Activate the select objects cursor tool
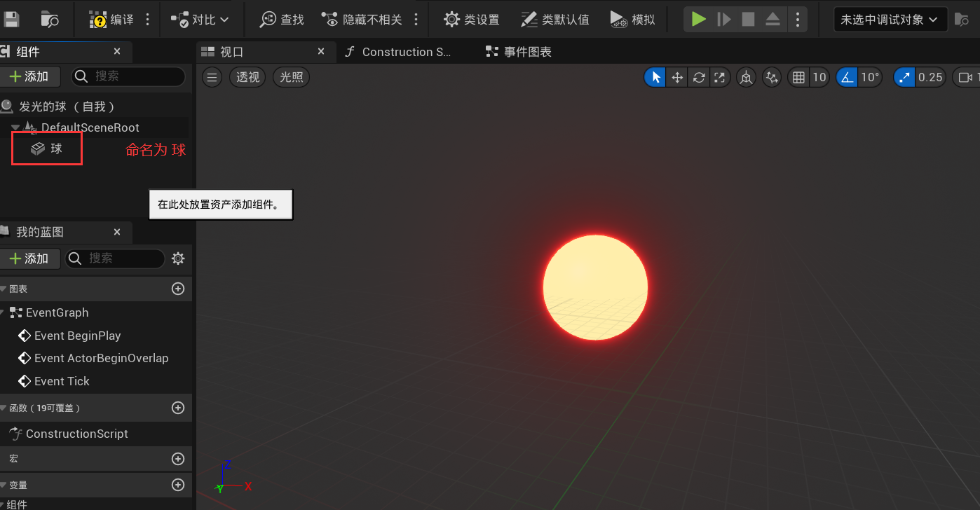980x510 pixels. pyautogui.click(x=655, y=77)
